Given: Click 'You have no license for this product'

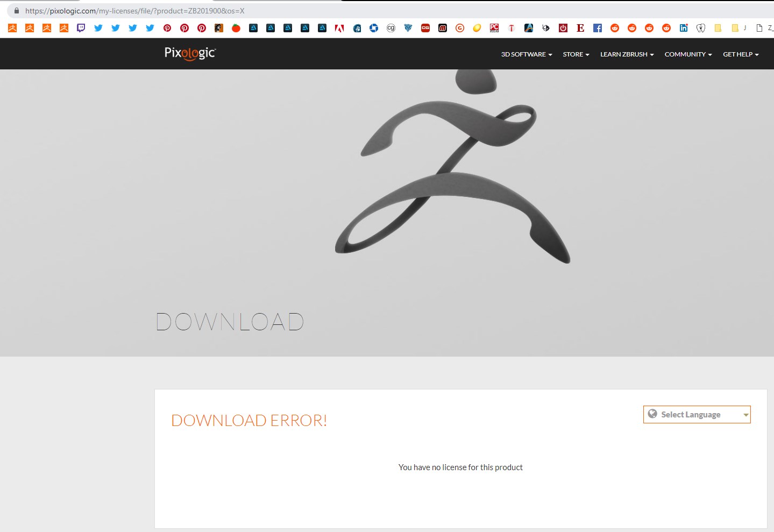Looking at the screenshot, I should [x=460, y=467].
